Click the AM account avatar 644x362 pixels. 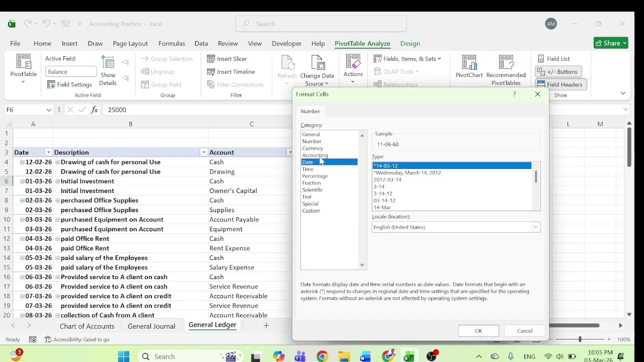[551, 24]
